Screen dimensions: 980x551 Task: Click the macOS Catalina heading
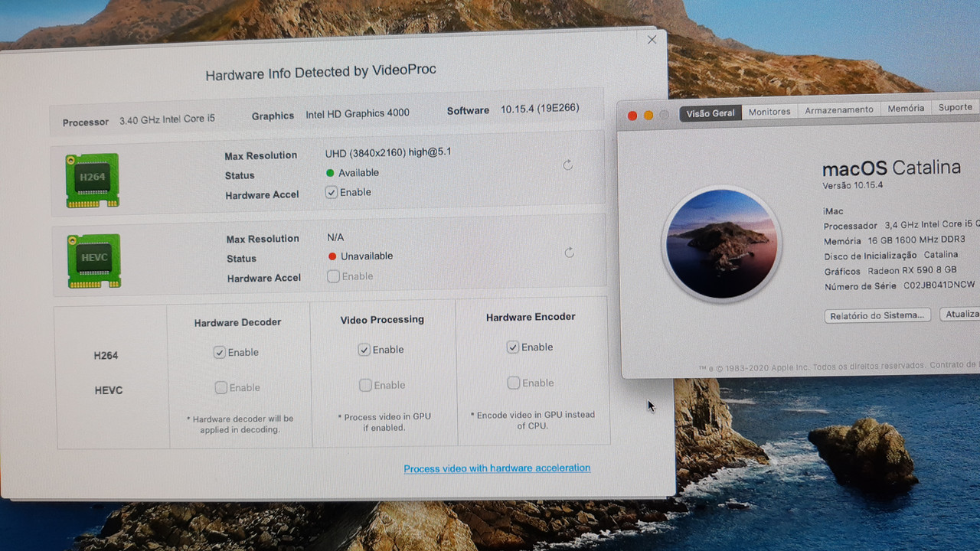891,168
